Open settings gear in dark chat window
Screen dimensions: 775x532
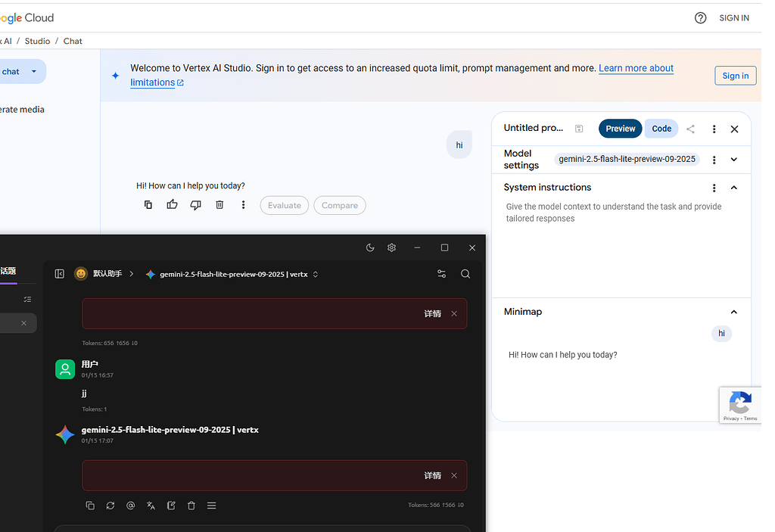coord(392,247)
